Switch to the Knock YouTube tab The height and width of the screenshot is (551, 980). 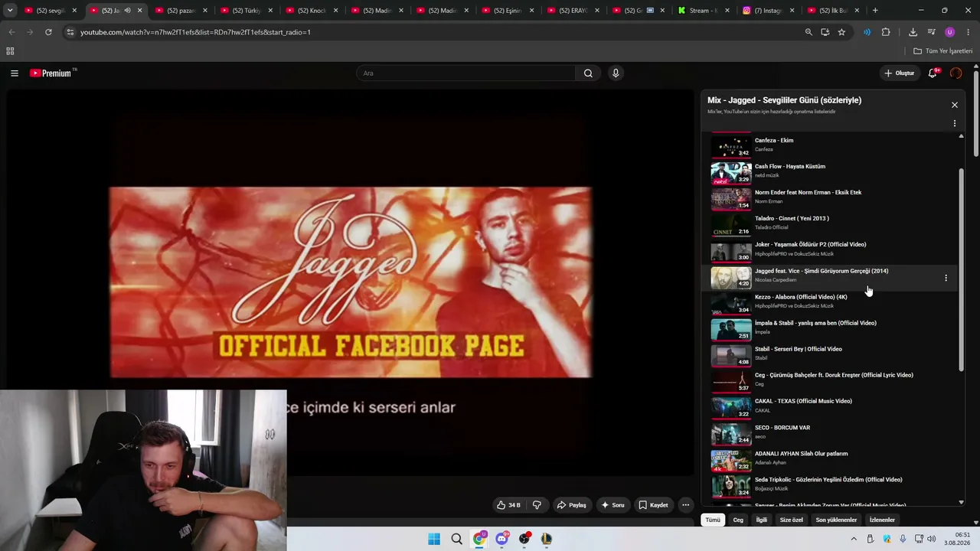coord(312,11)
